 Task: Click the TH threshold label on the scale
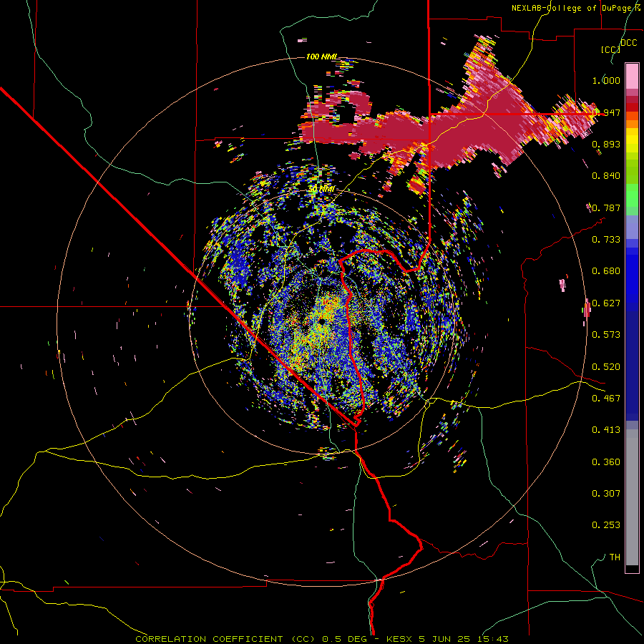click(615, 557)
